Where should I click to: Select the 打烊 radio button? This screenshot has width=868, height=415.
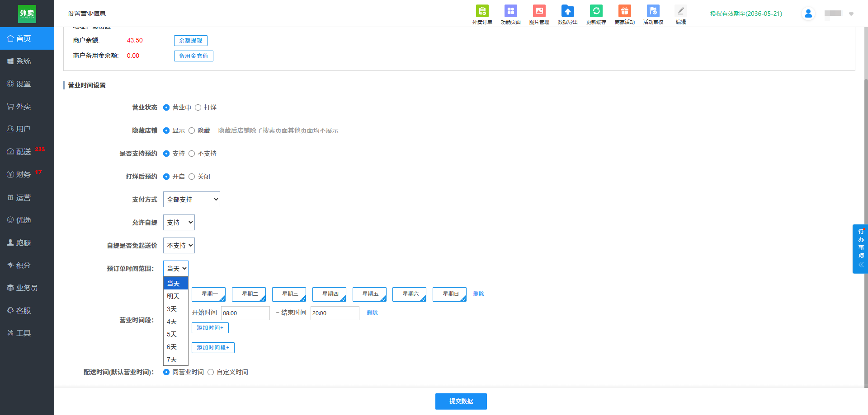pos(198,107)
